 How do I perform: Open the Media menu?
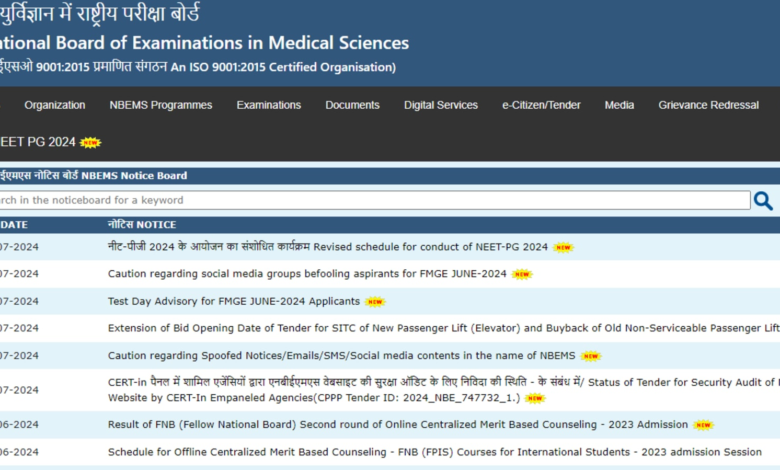tap(619, 105)
